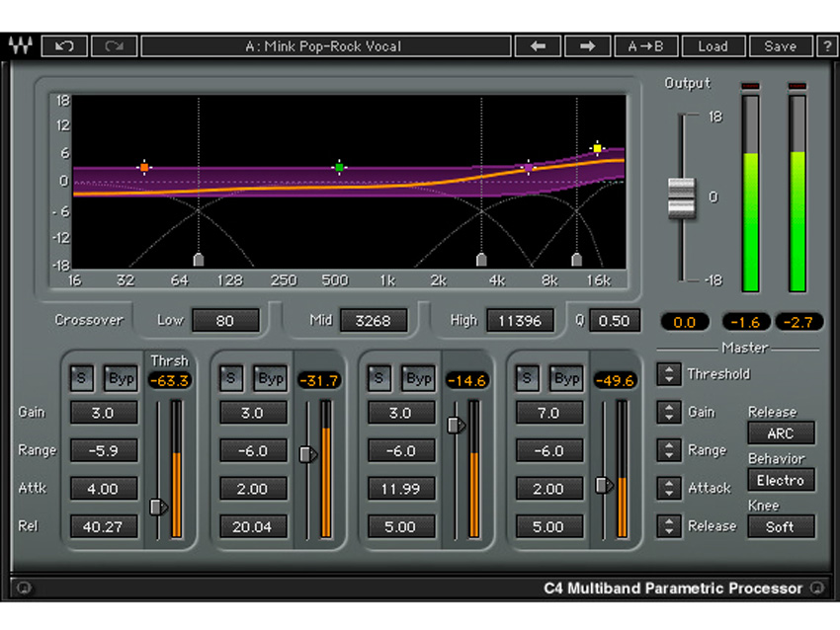Click band 1 threshold value -63.3
The width and height of the screenshot is (840, 630).
[170, 380]
